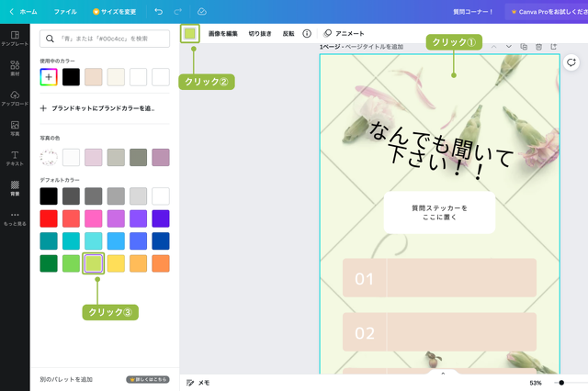Open the ファイル (File) menu
Viewport: 588px width, 391px height.
coord(65,11)
